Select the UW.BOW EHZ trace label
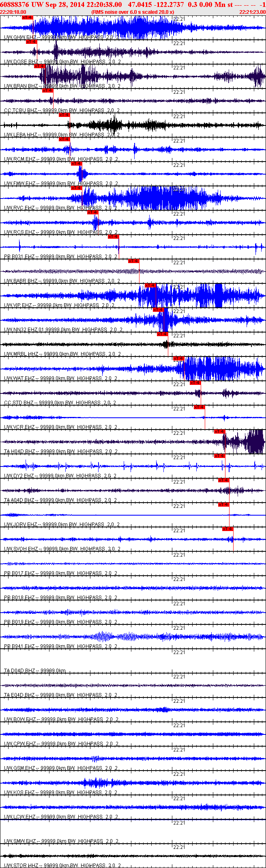The image size is (266, 868). tap(61, 719)
